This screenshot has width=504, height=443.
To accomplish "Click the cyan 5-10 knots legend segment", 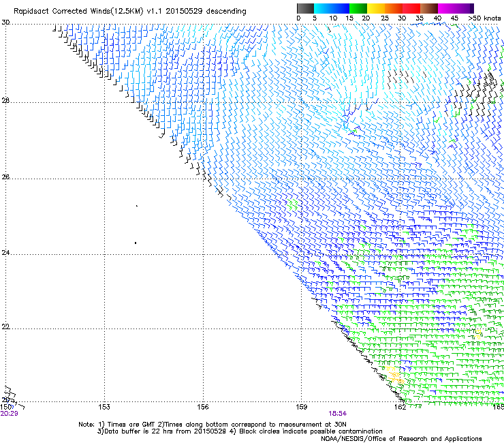I will coord(323,8).
